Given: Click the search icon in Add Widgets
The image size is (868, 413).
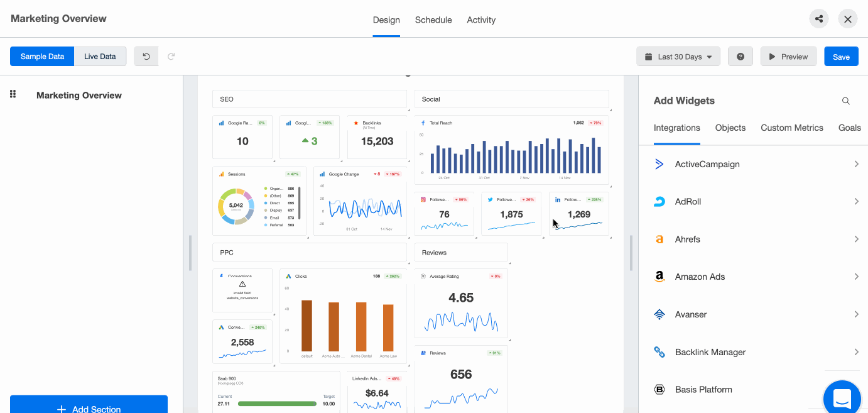Looking at the screenshot, I should coord(845,101).
